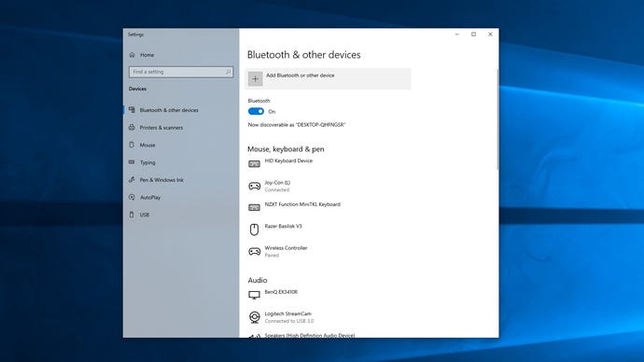Viewport: 644px width, 362px height.
Task: Click the USB icon in sidebar
Action: pyautogui.click(x=132, y=215)
